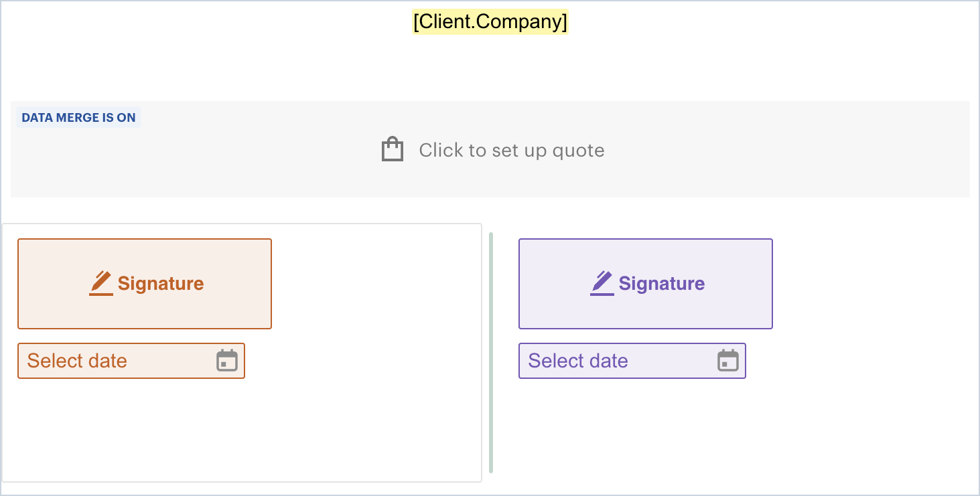Click orange "Select date" placeholder text
The width and height of the screenshot is (980, 496).
77,361
